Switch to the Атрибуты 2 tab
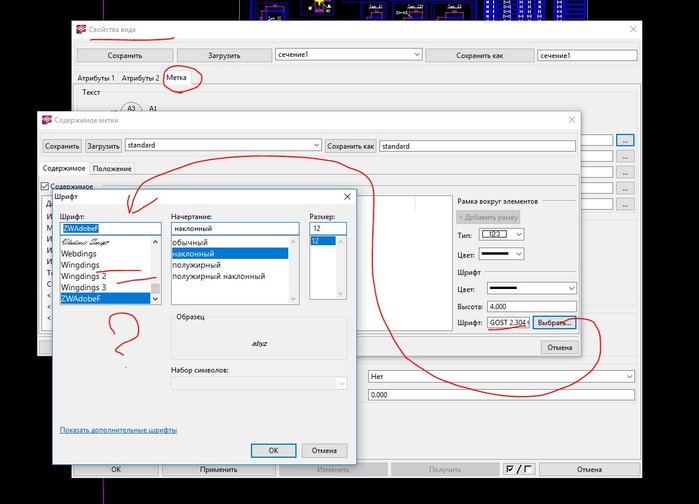 pyautogui.click(x=140, y=77)
